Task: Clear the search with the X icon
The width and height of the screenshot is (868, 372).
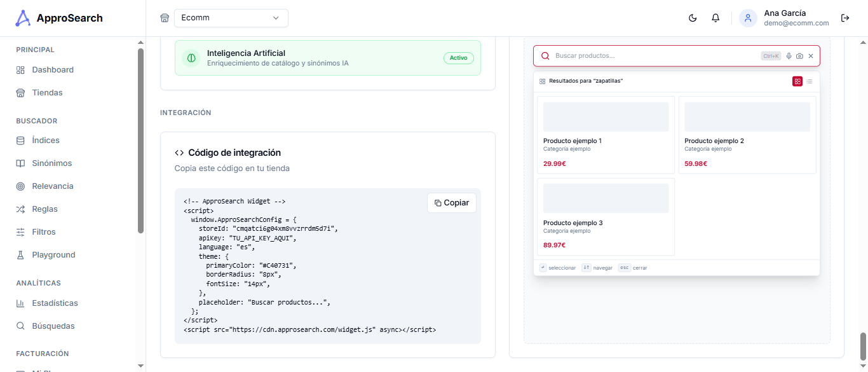Action: [811, 56]
